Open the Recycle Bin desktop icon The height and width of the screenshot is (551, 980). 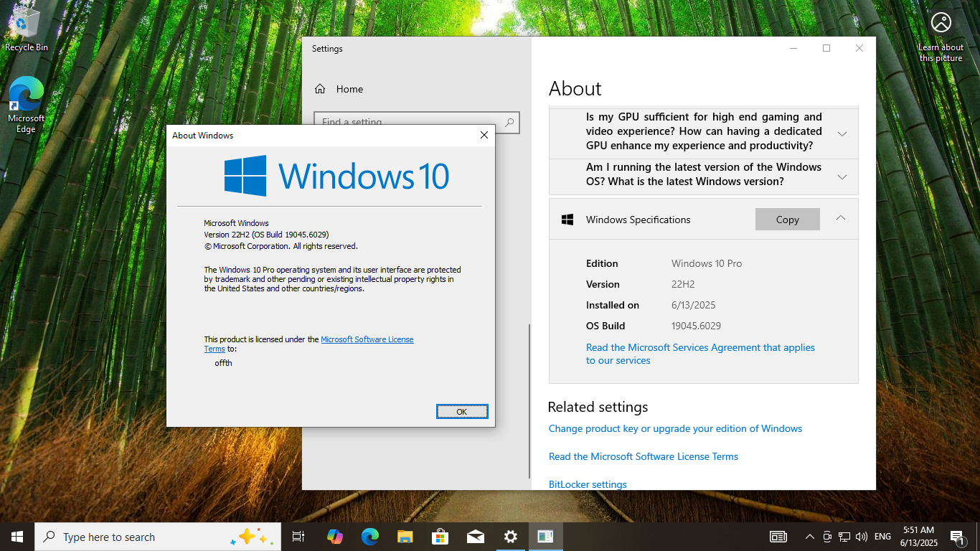(27, 29)
